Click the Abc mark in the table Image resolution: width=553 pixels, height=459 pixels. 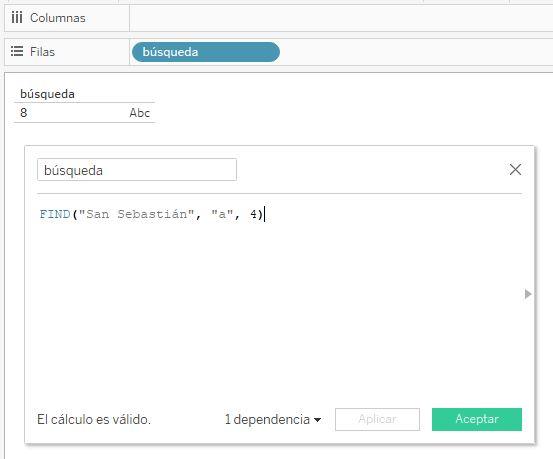[140, 113]
